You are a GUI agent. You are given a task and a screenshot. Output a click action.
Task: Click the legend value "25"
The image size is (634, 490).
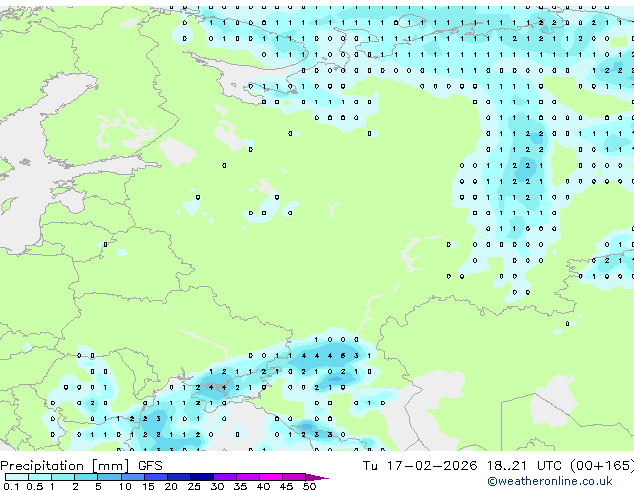(x=194, y=486)
